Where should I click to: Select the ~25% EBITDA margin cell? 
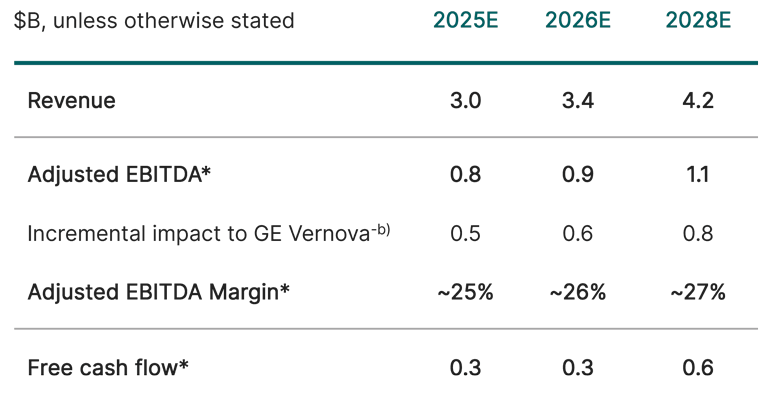pyautogui.click(x=466, y=292)
